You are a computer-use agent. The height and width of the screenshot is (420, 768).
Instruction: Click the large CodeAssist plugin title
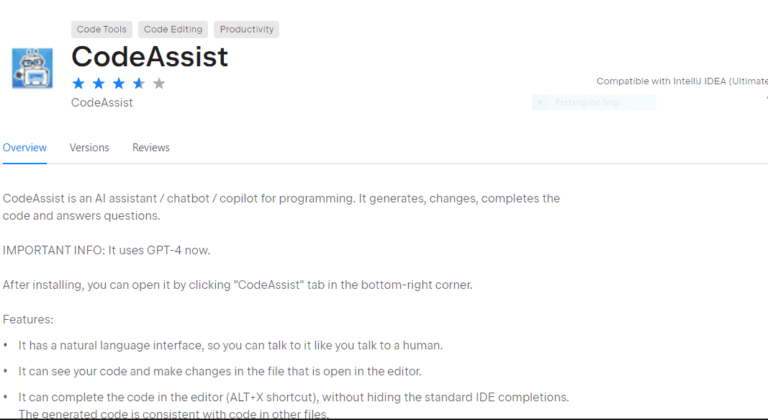pyautogui.click(x=150, y=56)
